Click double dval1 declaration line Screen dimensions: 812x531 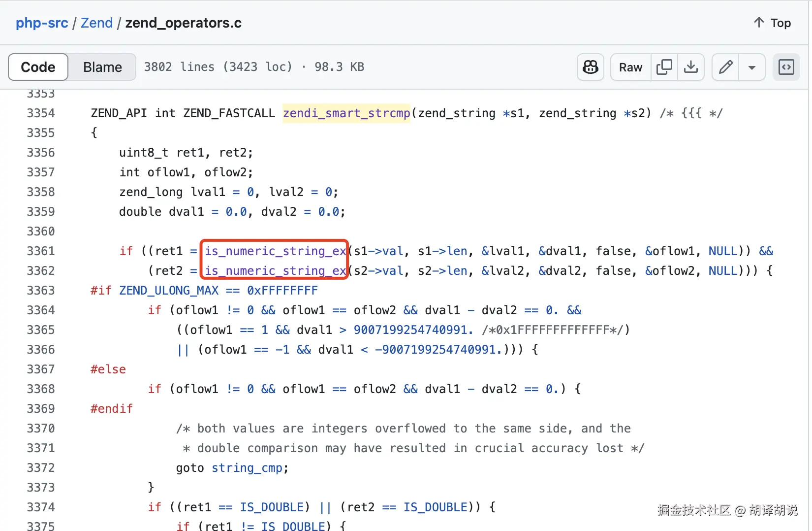click(x=232, y=212)
